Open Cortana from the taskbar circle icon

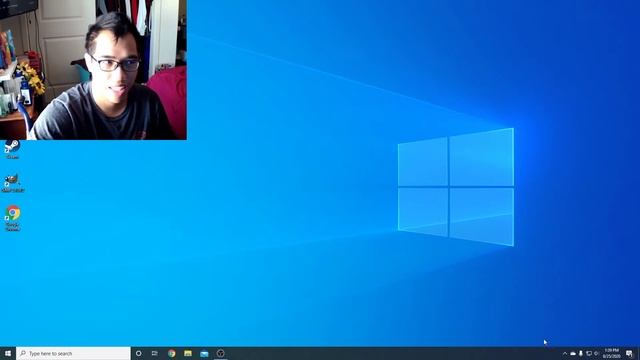(x=139, y=353)
